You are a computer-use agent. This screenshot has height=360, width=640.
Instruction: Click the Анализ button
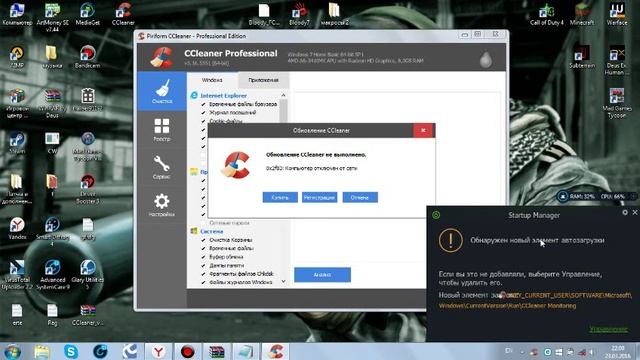click(x=322, y=275)
